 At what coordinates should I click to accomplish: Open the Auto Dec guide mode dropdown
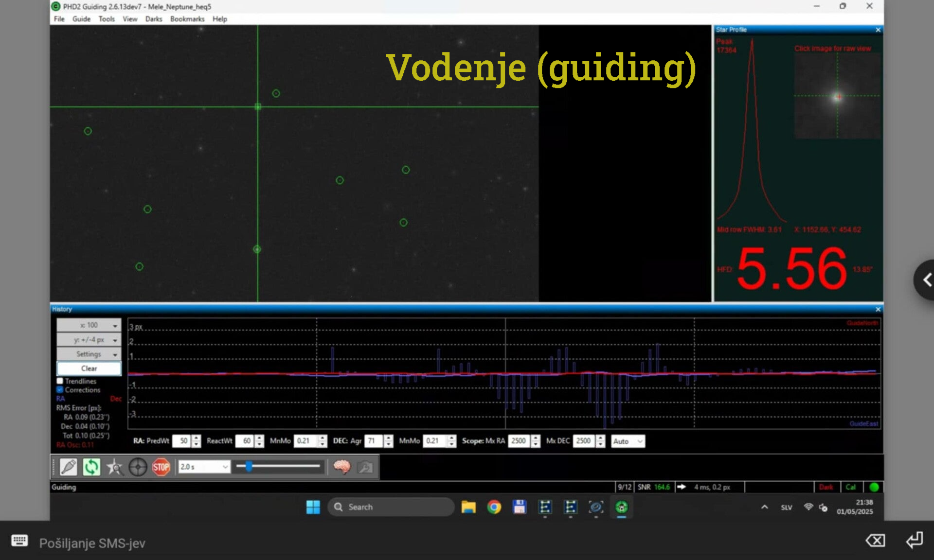628,441
